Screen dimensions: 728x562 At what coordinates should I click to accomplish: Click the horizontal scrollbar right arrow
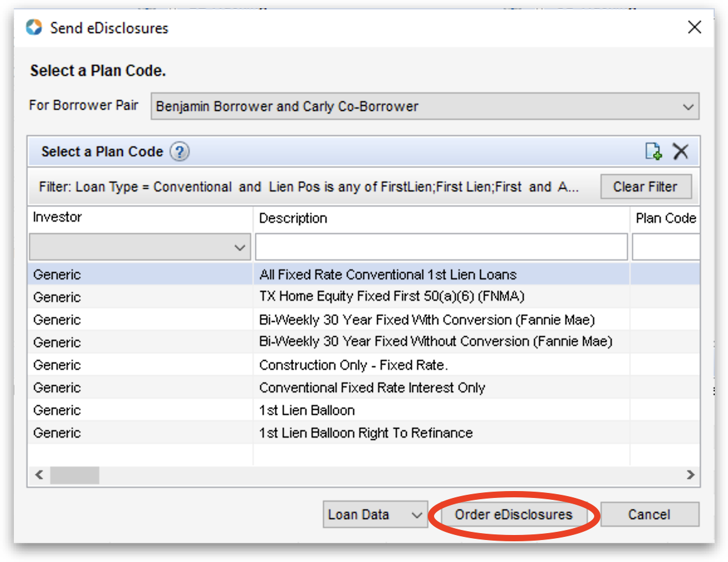coord(690,475)
